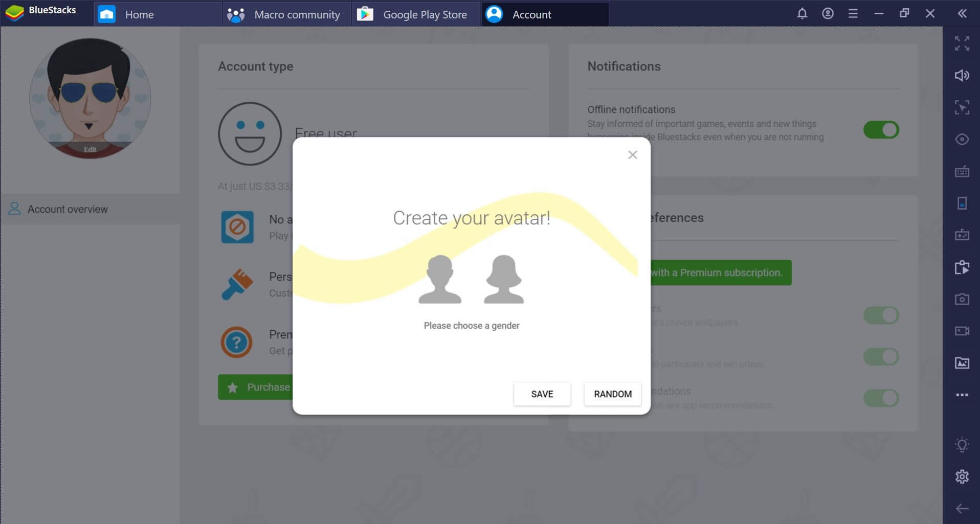
Task: Switch to Macro community tab
Action: coord(297,14)
